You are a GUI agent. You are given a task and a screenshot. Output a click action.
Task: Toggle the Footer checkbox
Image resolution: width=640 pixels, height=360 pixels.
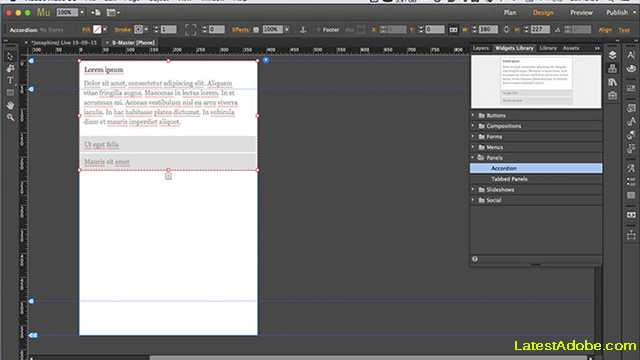[319, 30]
